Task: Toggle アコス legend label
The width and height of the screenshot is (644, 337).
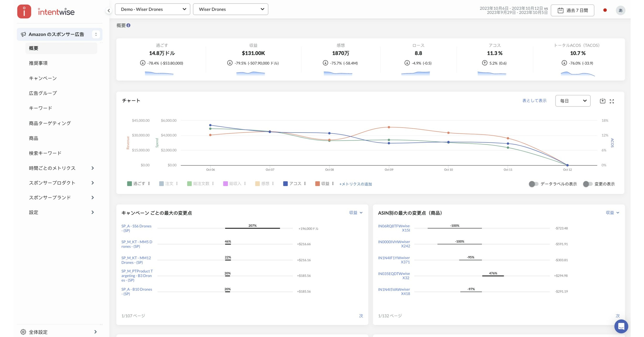Action: pyautogui.click(x=295, y=184)
